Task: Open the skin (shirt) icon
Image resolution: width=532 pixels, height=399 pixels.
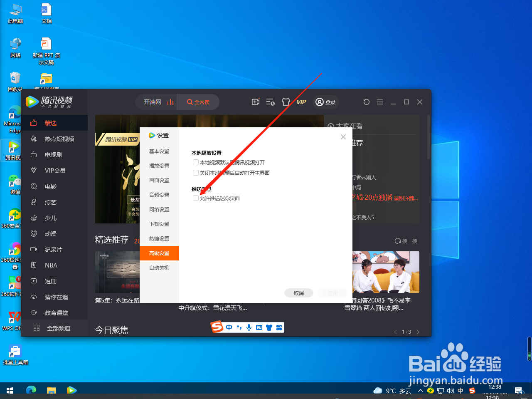Action: [x=286, y=102]
